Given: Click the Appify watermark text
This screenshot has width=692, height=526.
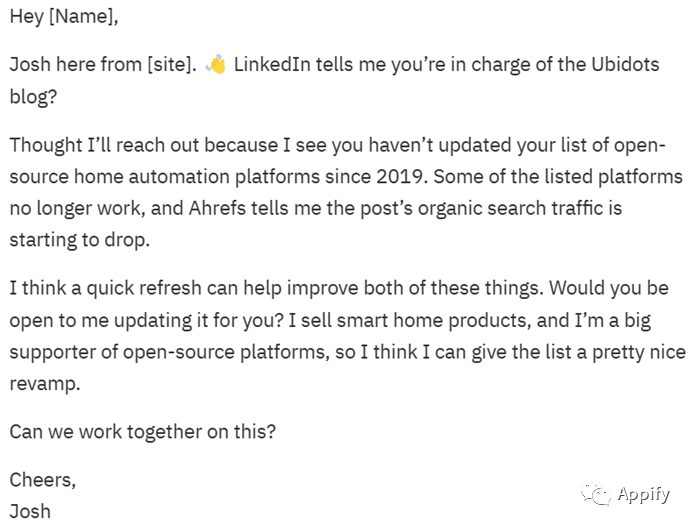Looking at the screenshot, I should pyautogui.click(x=644, y=494).
